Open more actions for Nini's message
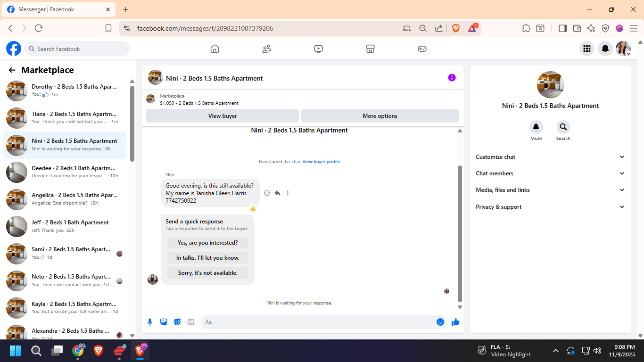The width and height of the screenshot is (644, 362). click(288, 193)
